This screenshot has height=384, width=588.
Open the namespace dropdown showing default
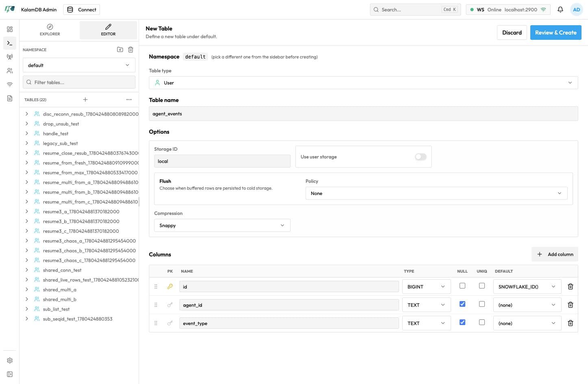[79, 65]
